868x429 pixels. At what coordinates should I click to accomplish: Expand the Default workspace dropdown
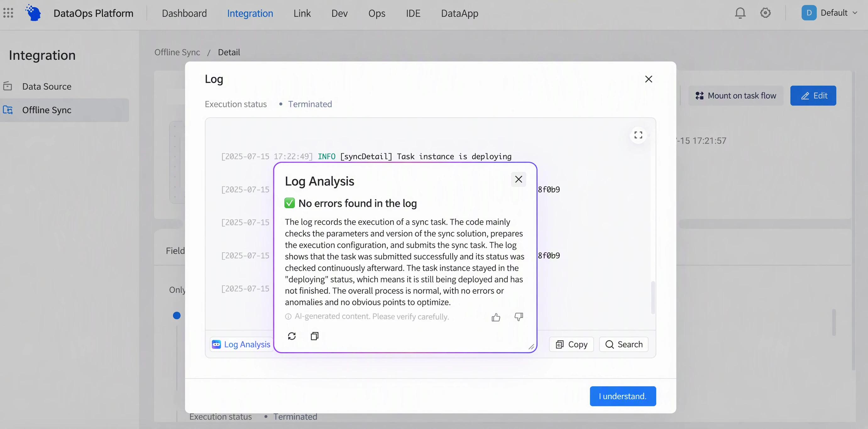(839, 13)
